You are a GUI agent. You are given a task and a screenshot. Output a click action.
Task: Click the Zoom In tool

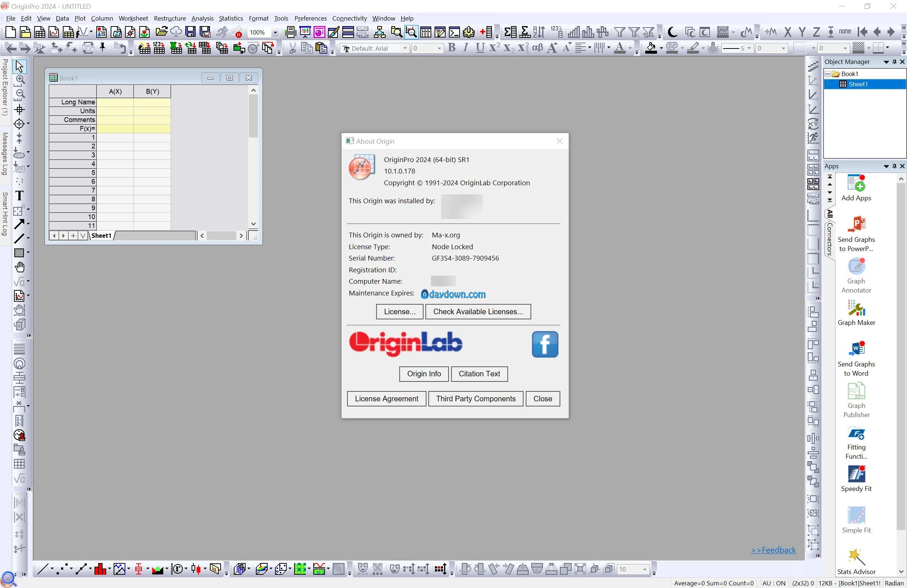[x=19, y=80]
